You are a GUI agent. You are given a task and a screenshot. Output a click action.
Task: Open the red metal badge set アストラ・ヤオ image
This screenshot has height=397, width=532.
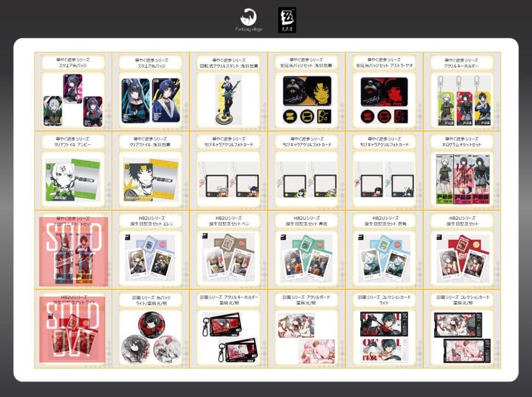click(384, 100)
